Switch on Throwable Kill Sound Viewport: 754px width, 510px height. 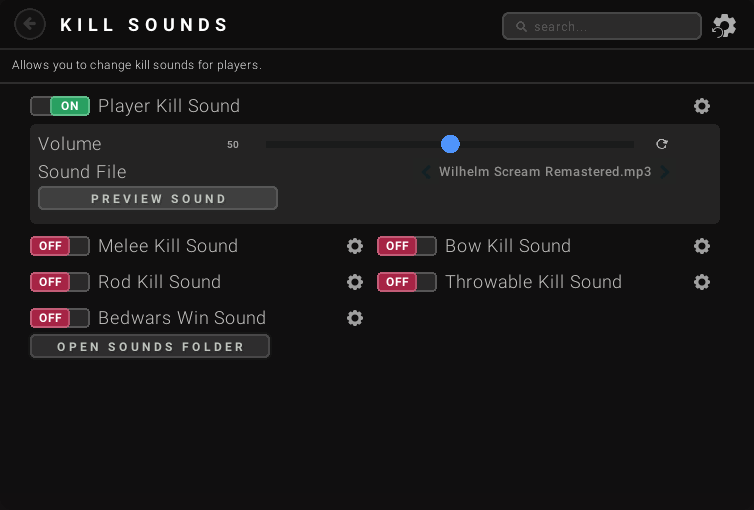coord(407,282)
